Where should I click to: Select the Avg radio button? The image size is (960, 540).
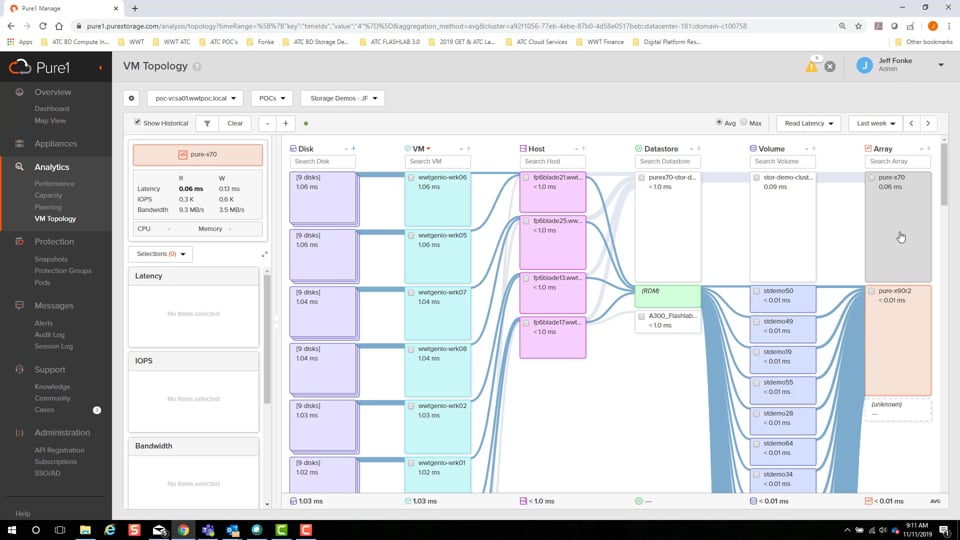719,122
